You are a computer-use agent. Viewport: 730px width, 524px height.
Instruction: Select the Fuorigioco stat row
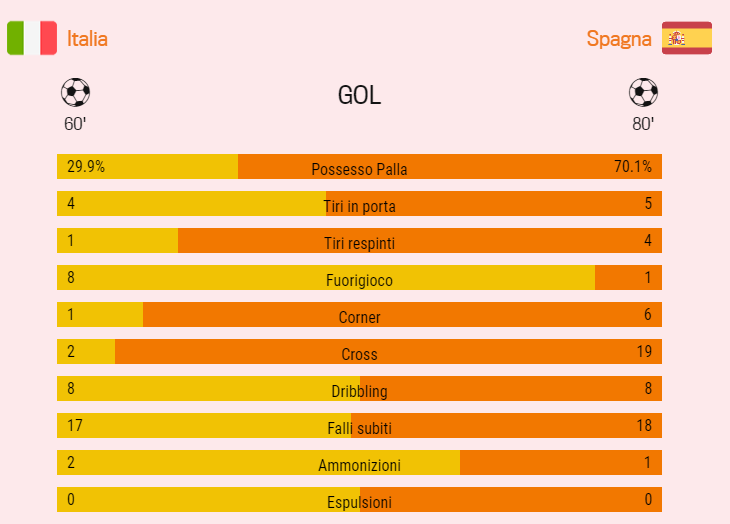pyautogui.click(x=359, y=280)
